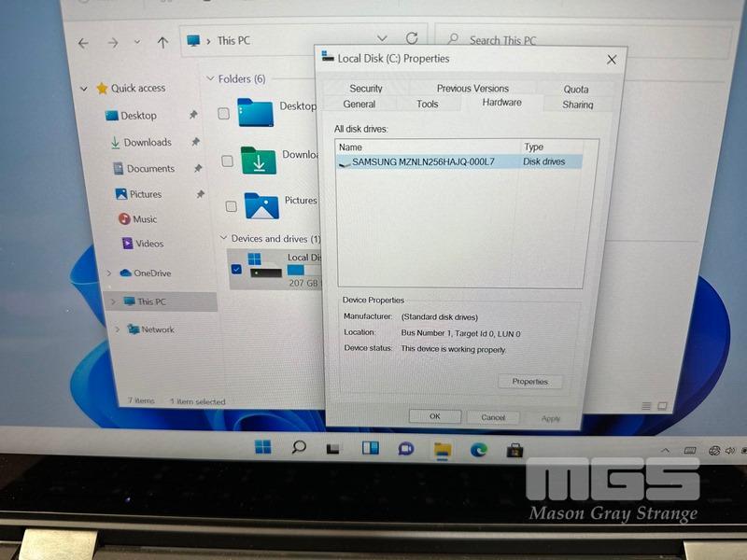The height and width of the screenshot is (560, 747).
Task: Expand the OneDrive tree node
Action: [x=107, y=273]
